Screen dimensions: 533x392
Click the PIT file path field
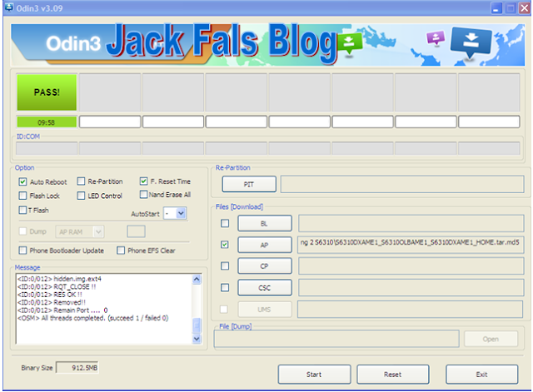[402, 184]
